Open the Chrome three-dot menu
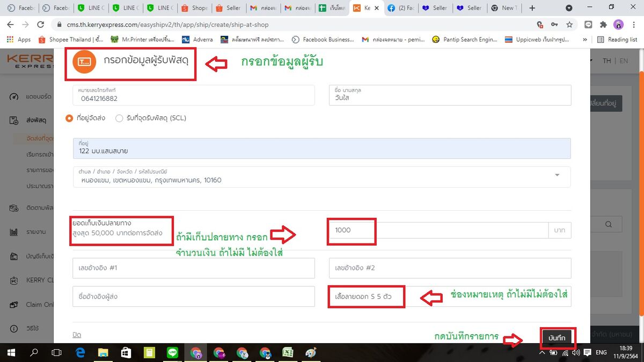The width and height of the screenshot is (644, 362). pos(633,25)
